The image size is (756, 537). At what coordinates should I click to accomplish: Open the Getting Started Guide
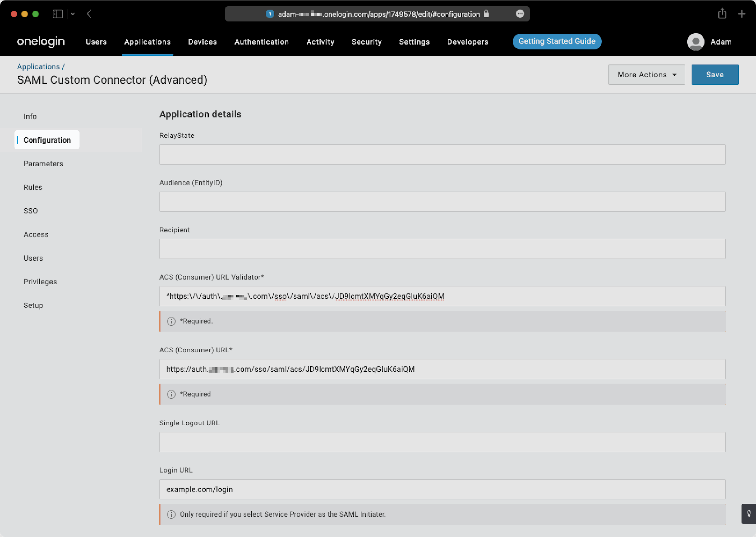pyautogui.click(x=557, y=41)
